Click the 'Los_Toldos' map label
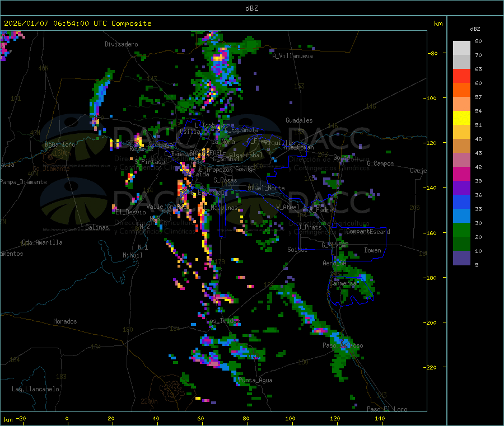The image size is (504, 426). (223, 321)
